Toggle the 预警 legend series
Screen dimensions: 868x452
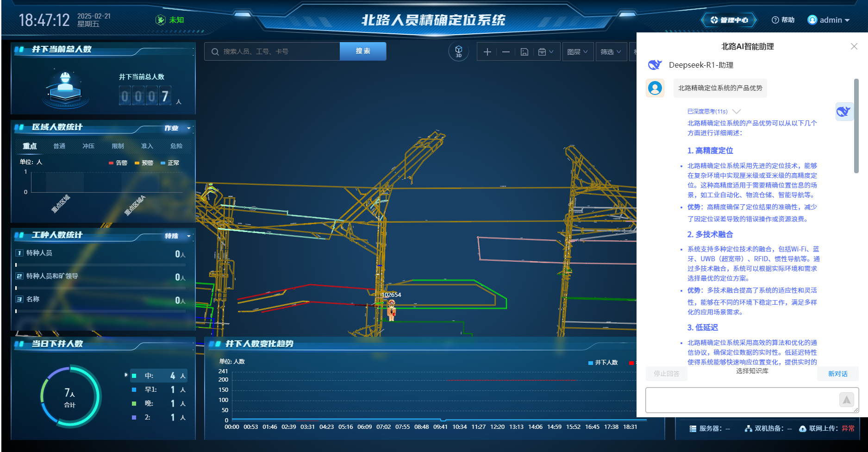click(144, 163)
